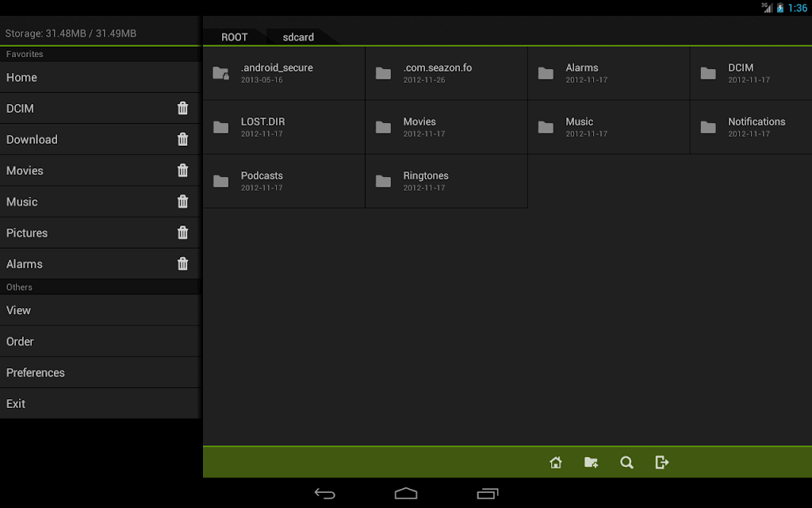The width and height of the screenshot is (812, 508).
Task: Tap the home icon in bottom toolbar
Action: click(556, 462)
